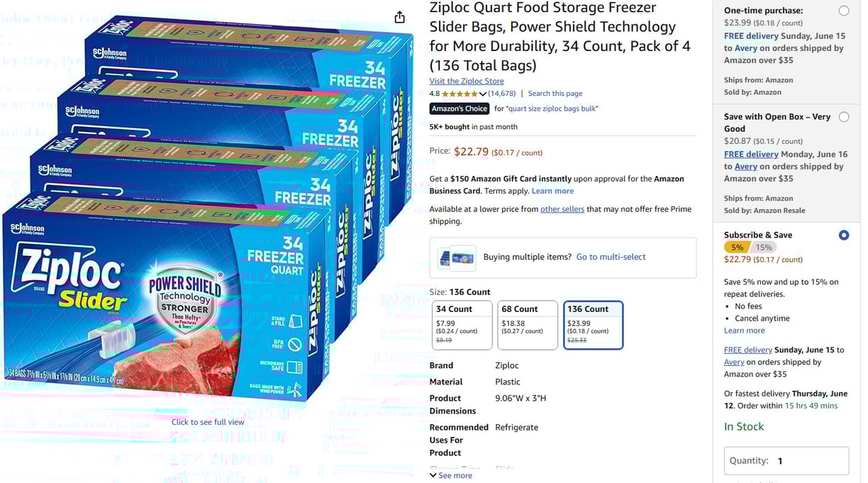Viewport: 868px width, 483px height.
Task: Select Save with Open Box radio button
Action: tap(843, 117)
